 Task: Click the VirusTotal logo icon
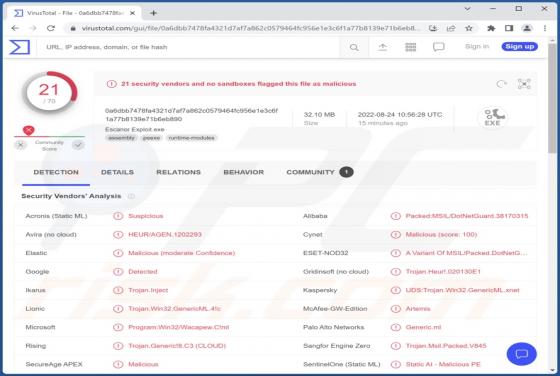click(x=19, y=47)
